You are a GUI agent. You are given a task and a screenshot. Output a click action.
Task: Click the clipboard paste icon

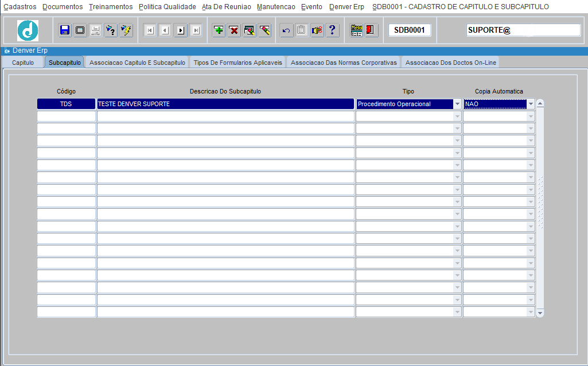click(x=302, y=30)
